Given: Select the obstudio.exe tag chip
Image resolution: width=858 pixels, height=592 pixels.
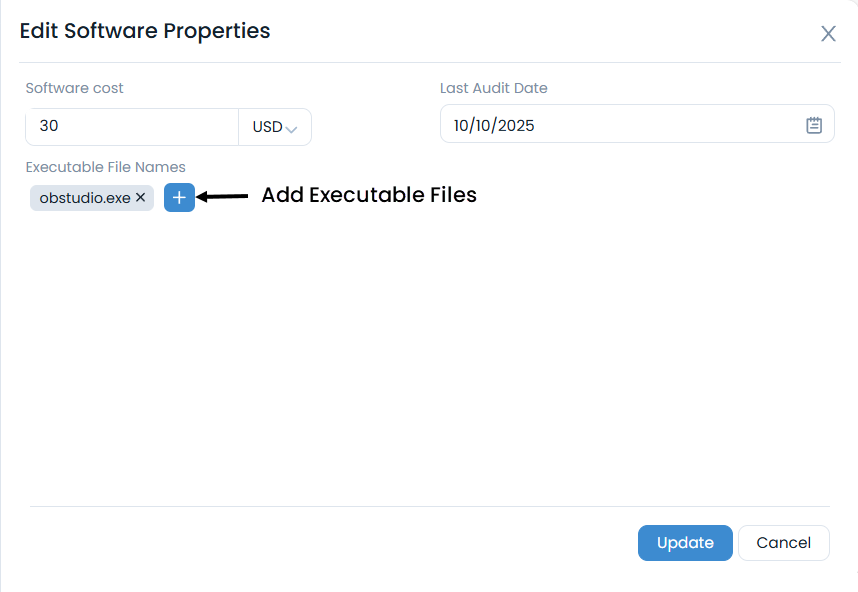Looking at the screenshot, I should (85, 197).
